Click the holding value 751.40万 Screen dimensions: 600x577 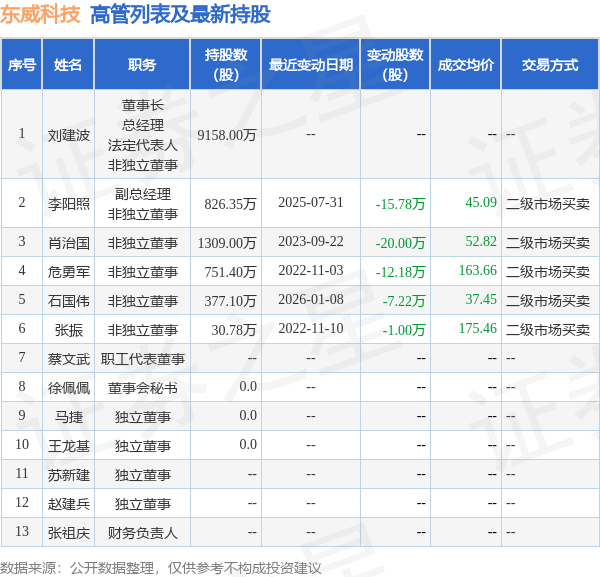[230, 272]
